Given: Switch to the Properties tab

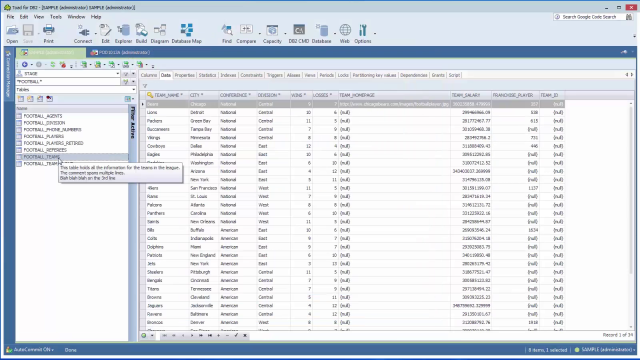Looking at the screenshot, I should tap(184, 75).
